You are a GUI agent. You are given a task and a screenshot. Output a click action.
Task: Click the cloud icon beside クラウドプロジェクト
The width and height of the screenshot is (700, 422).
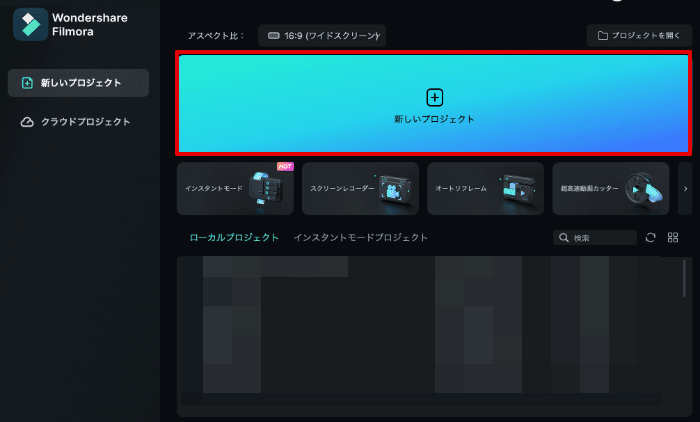27,122
